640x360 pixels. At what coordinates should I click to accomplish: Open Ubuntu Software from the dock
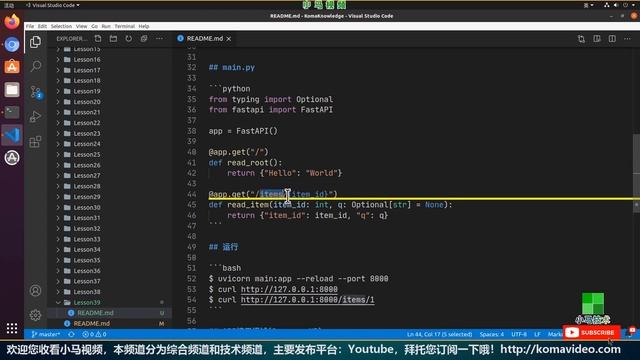12,67
